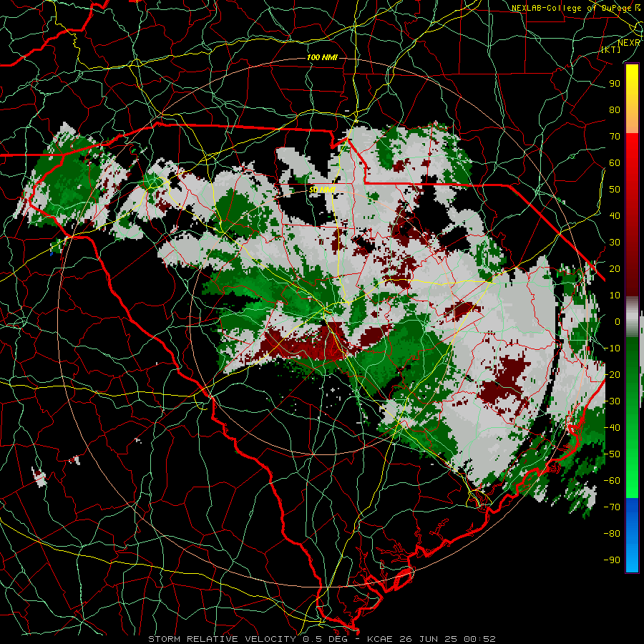Click the '60' value on velocity scale
Image resolution: width=644 pixels, height=644 pixels.
[x=615, y=163]
